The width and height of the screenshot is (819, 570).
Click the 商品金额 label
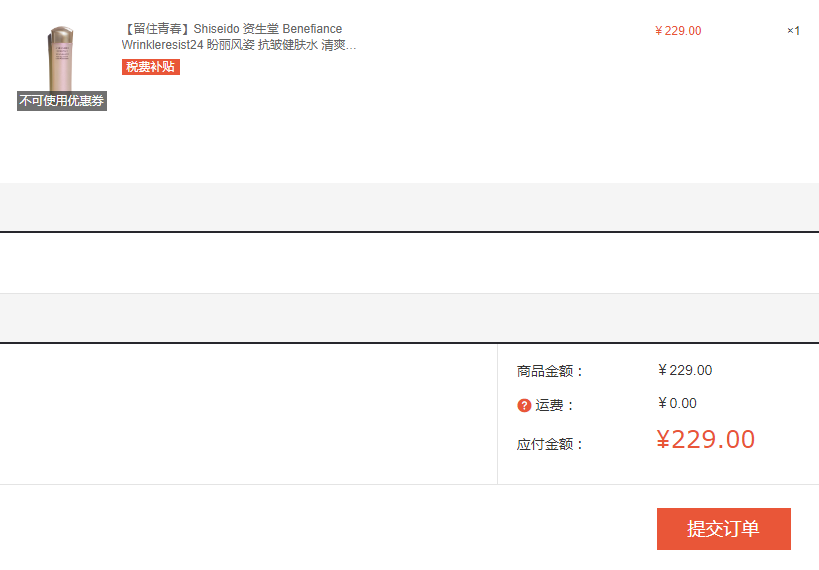(x=549, y=371)
